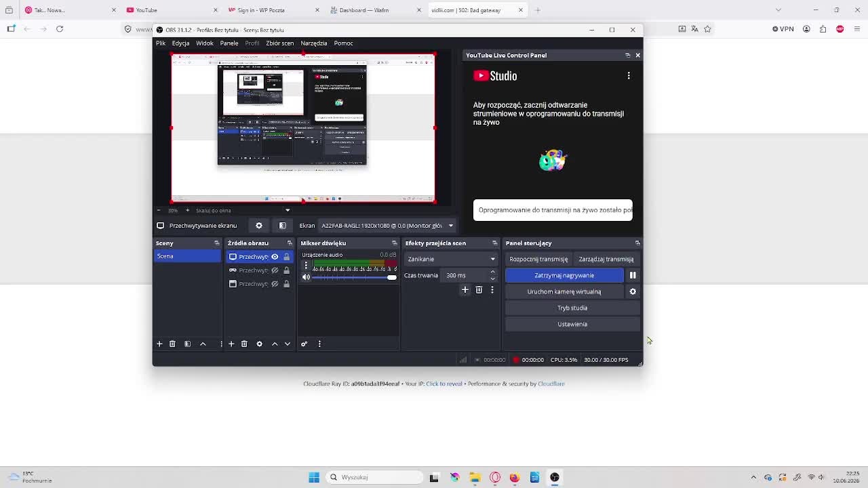Open scene filters icon in Sceny toolbar
The image size is (868, 488).
tap(187, 344)
